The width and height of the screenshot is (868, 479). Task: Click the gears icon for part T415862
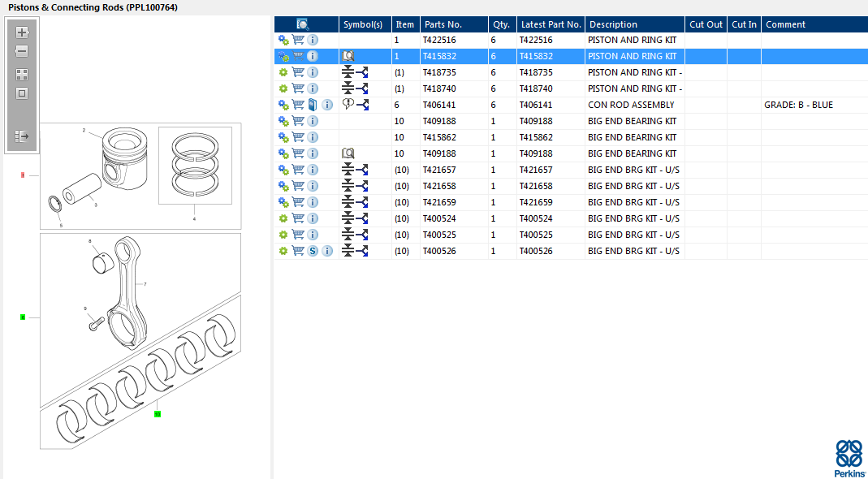[283, 137]
